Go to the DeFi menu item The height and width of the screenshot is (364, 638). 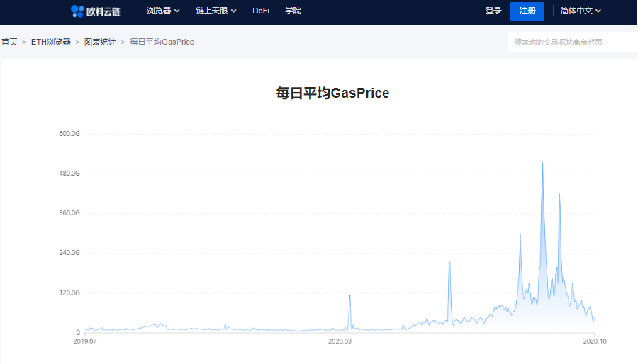coord(261,11)
